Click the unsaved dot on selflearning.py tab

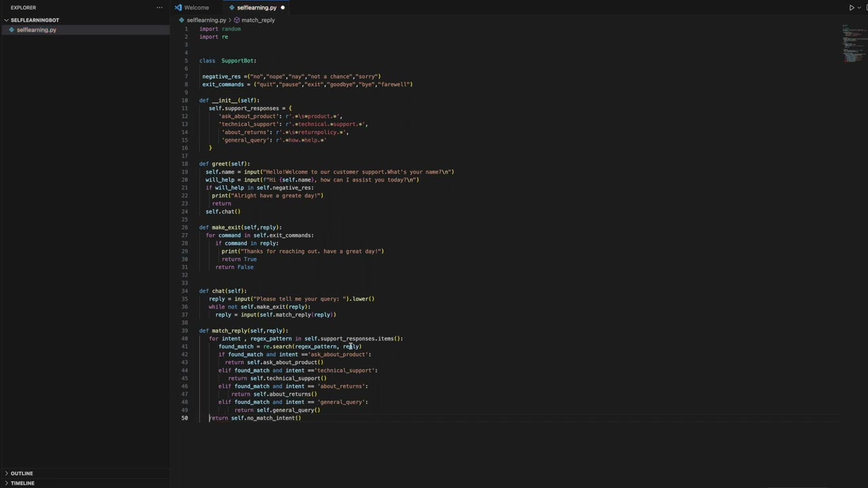point(283,7)
